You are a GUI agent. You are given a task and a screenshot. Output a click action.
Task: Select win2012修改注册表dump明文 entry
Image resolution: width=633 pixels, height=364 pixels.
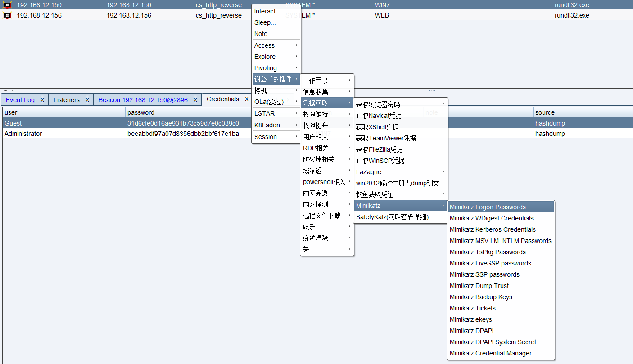pos(401,183)
